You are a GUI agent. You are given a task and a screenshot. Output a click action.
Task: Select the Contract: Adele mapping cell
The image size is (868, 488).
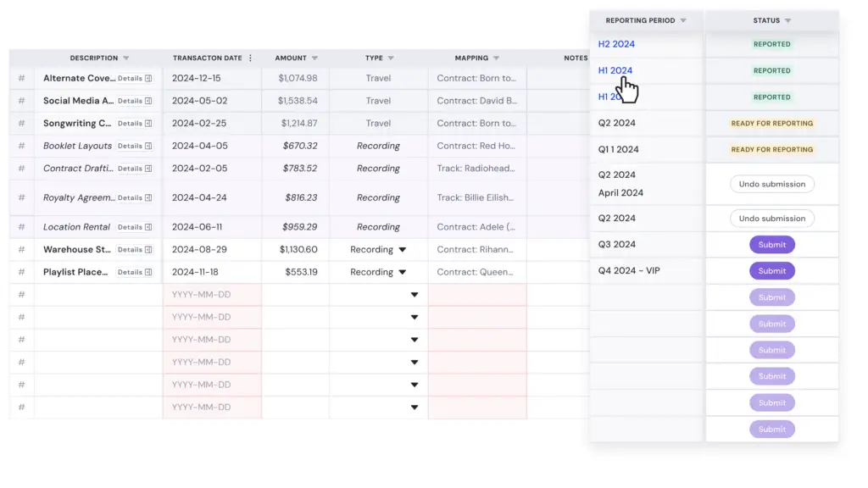(x=477, y=227)
